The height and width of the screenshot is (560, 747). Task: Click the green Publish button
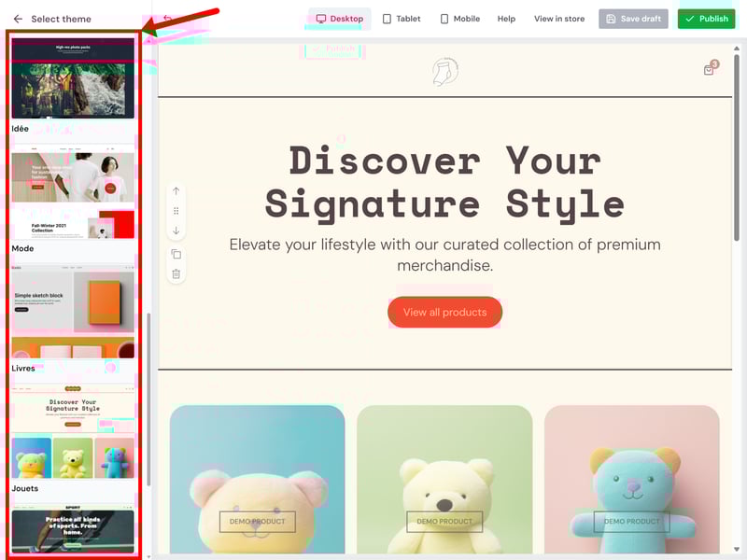pyautogui.click(x=706, y=19)
